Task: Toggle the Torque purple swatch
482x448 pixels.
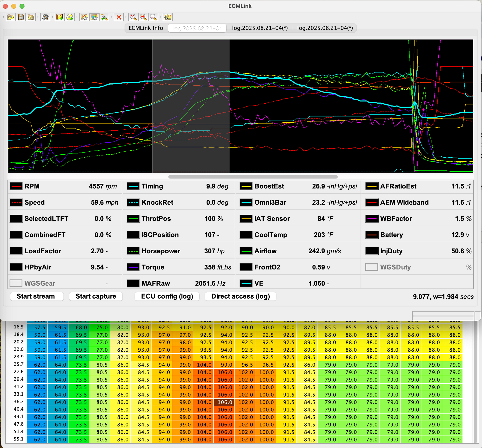Action: click(x=133, y=267)
